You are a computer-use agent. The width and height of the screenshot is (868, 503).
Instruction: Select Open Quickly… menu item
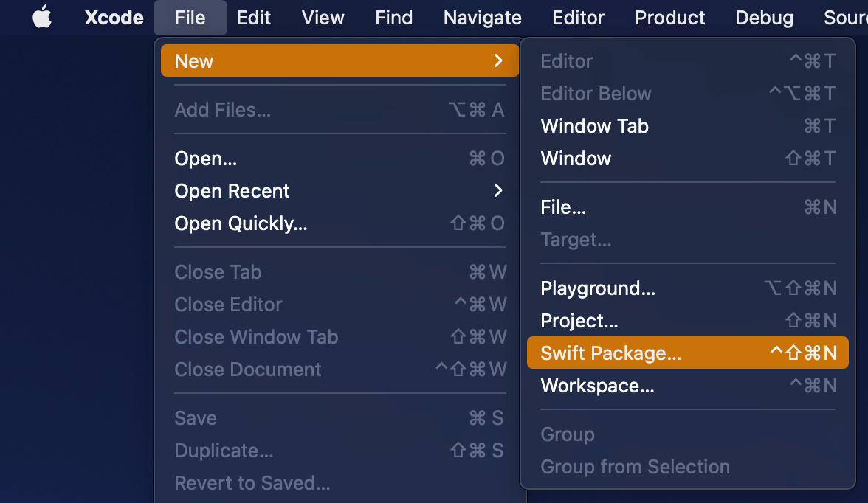(241, 223)
